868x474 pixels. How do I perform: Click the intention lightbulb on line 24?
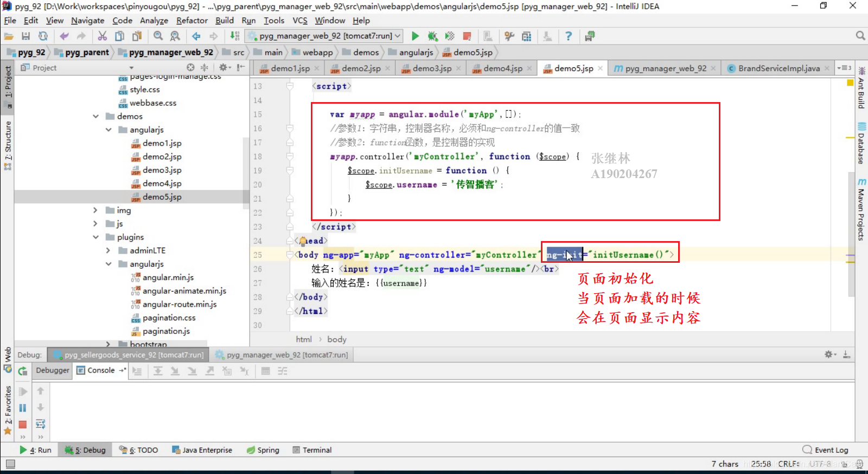click(302, 241)
